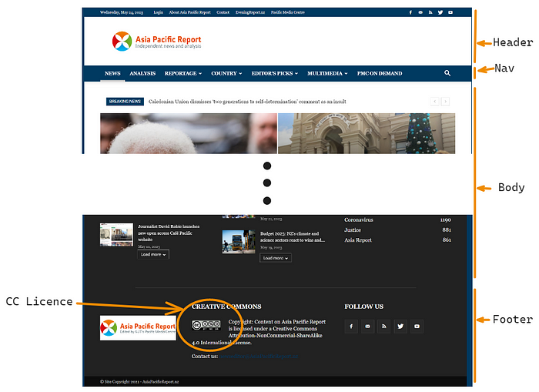Select the Analysis navigation tab
This screenshot has height=392, width=539.
click(142, 73)
